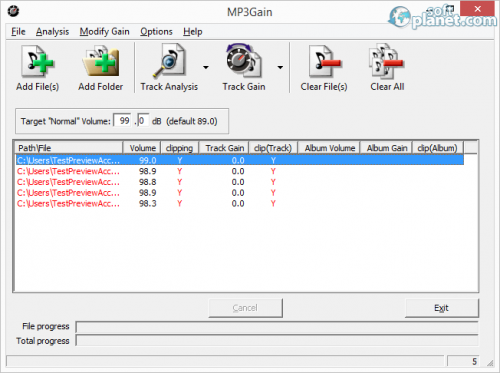500x373 pixels.
Task: Sort by the clip(Album) column header
Action: 438,148
